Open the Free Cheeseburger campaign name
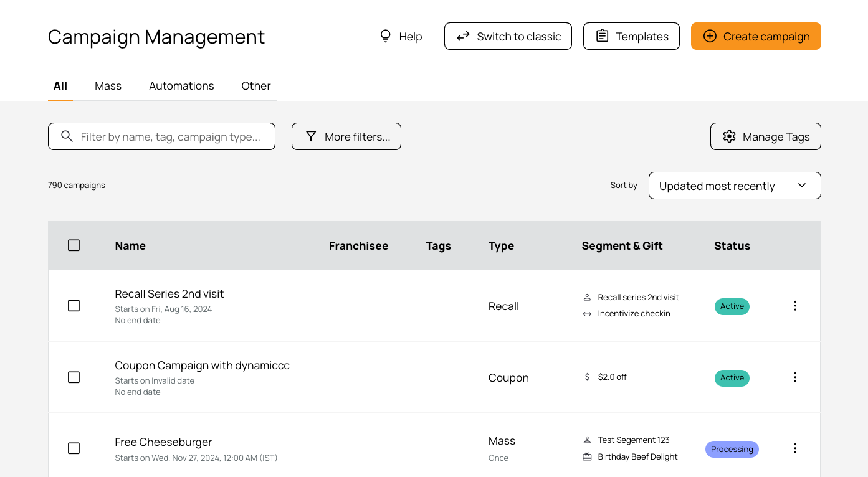Image resolution: width=868 pixels, height=477 pixels. click(x=163, y=442)
